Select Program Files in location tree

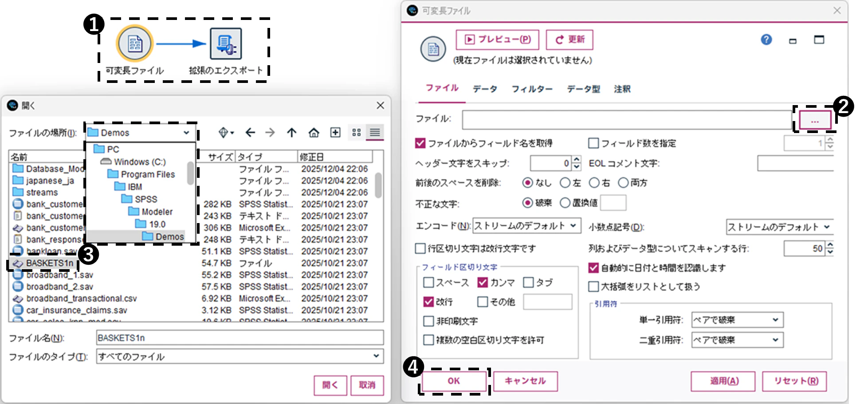coord(148,174)
